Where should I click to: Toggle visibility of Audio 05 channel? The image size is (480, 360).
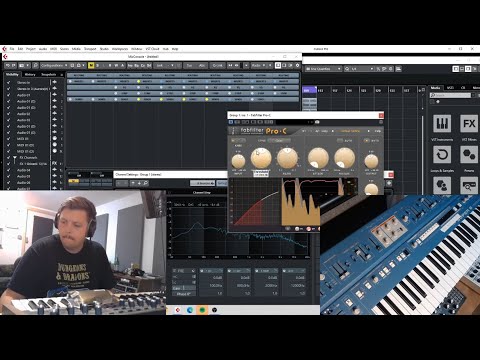[x=9, y=176]
